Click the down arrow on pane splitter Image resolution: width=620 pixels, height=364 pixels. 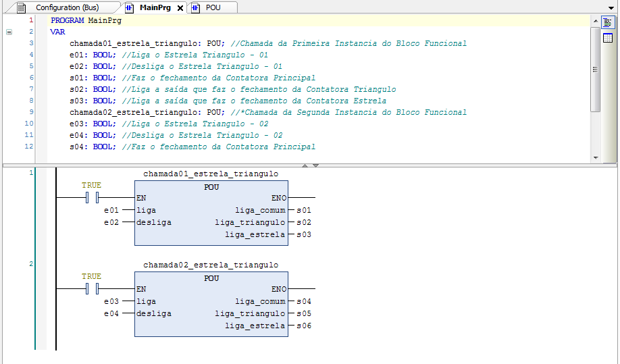tap(315, 165)
